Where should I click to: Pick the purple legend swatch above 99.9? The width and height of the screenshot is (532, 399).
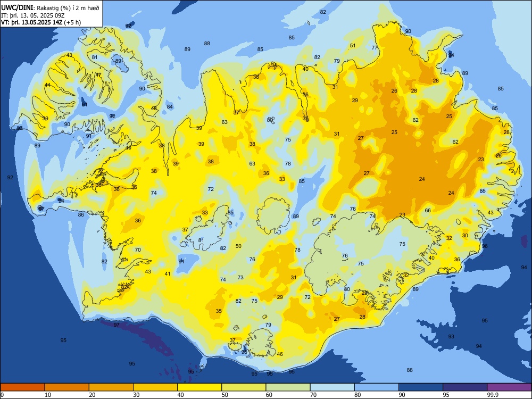tap(509, 387)
